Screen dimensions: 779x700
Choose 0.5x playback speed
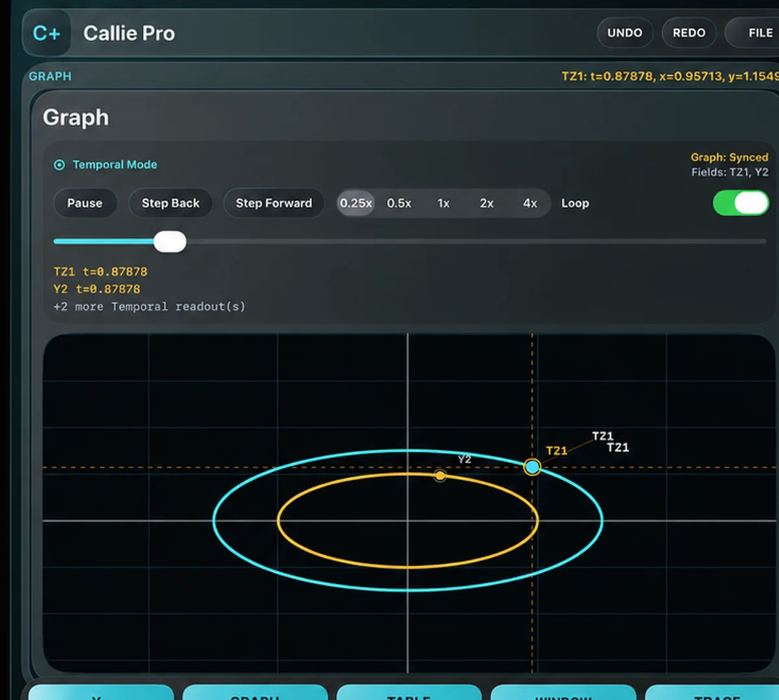tap(399, 203)
